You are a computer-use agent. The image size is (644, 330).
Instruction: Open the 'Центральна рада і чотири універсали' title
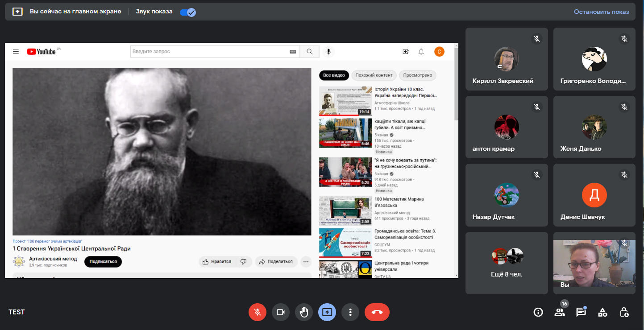coord(402,266)
